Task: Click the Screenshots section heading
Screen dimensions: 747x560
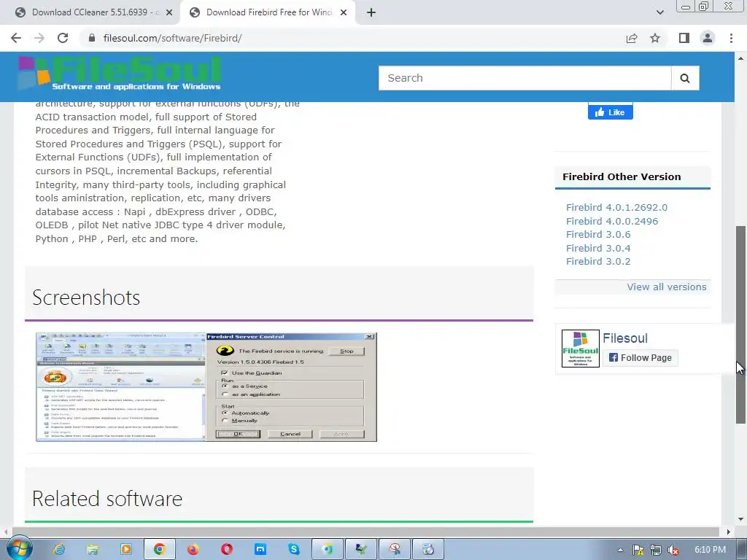Action: [86, 297]
